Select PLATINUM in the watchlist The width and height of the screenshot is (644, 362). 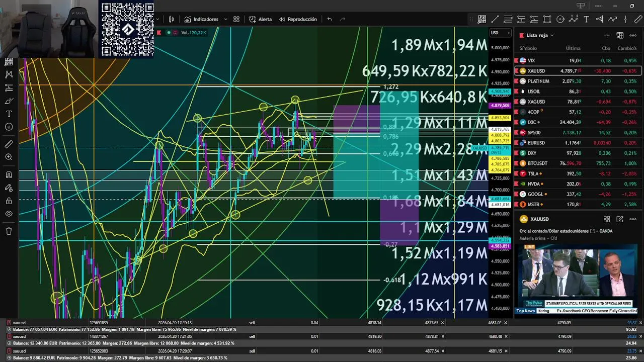point(578,81)
